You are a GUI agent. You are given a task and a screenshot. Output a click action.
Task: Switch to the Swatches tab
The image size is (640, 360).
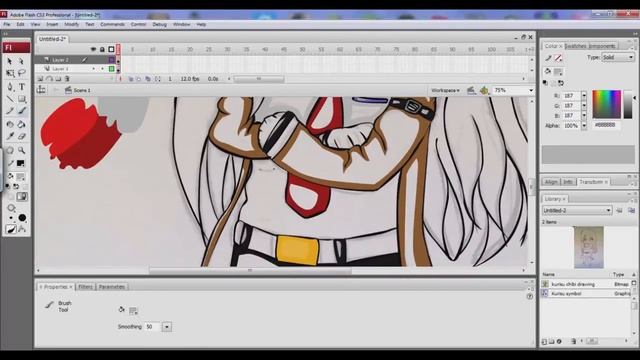[576, 46]
